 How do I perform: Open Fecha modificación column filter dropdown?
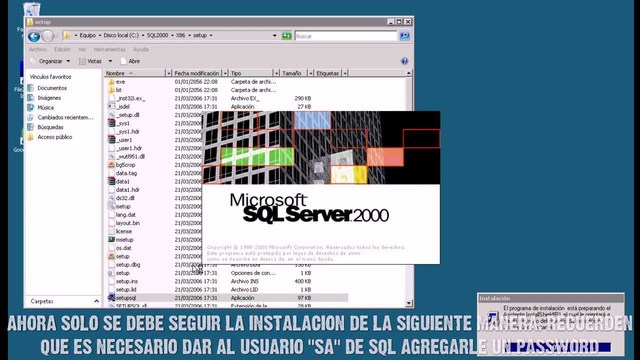point(224,73)
